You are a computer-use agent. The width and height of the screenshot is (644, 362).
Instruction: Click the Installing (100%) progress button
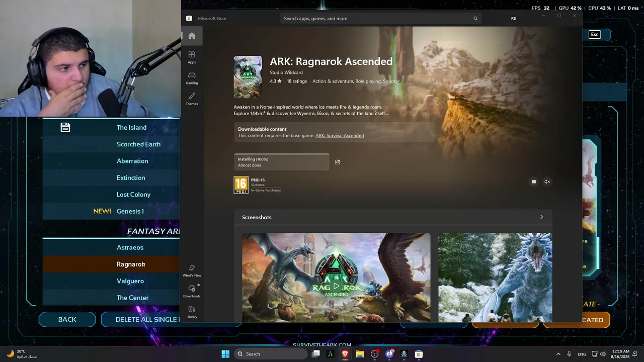(x=282, y=162)
